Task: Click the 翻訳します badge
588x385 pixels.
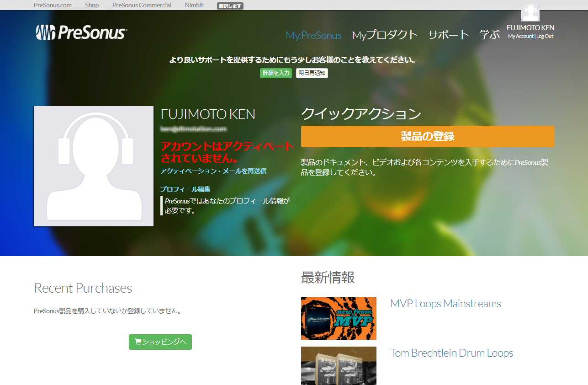Action: tap(230, 6)
